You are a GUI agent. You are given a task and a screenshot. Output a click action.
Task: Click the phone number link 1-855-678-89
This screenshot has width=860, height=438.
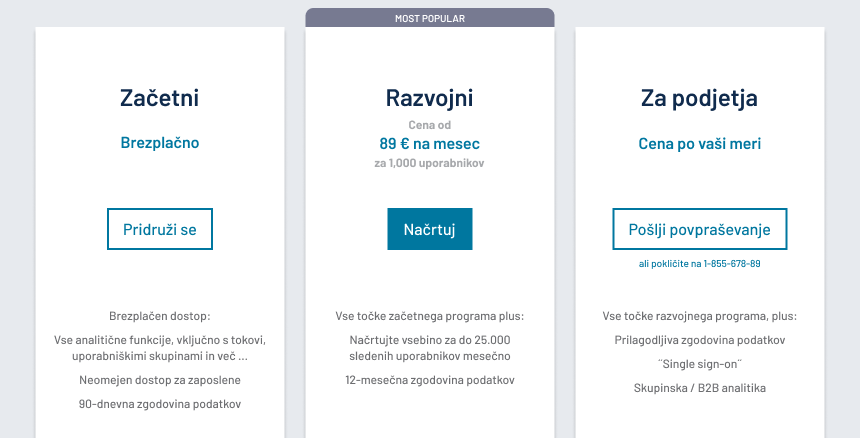(732, 263)
